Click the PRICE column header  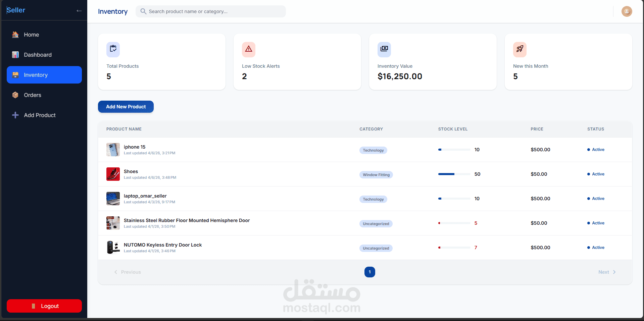[537, 129]
